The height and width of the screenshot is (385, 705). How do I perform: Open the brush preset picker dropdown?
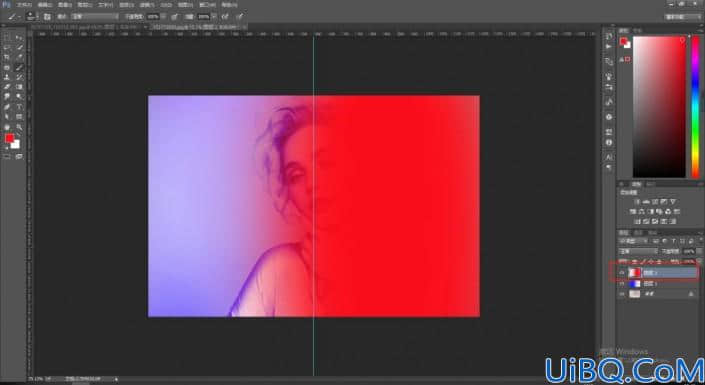pos(31,17)
